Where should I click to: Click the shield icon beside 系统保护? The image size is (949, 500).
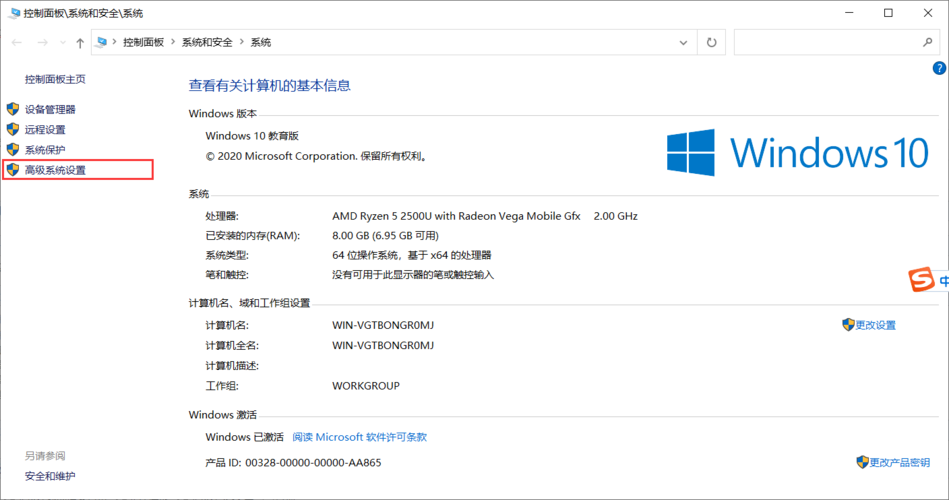click(13, 149)
